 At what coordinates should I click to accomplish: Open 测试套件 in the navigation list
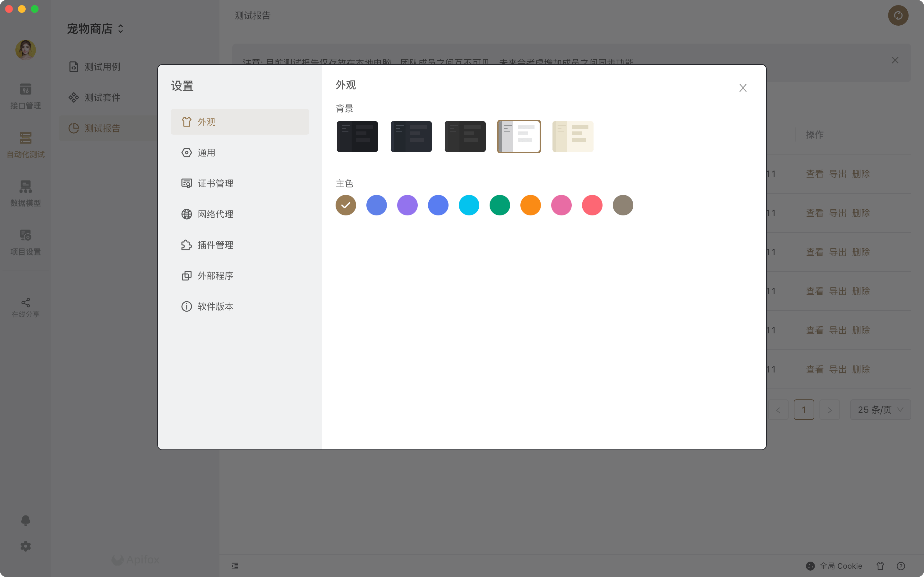point(102,98)
